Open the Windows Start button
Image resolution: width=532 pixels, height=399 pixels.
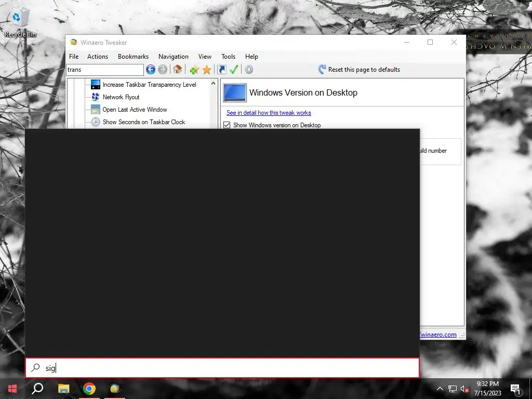[x=12, y=389]
